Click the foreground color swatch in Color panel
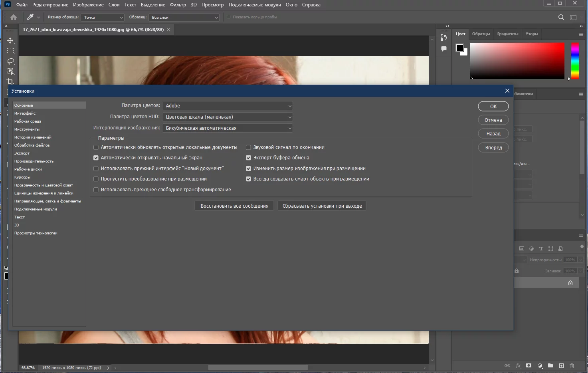This screenshot has height=373, width=588. (x=460, y=48)
